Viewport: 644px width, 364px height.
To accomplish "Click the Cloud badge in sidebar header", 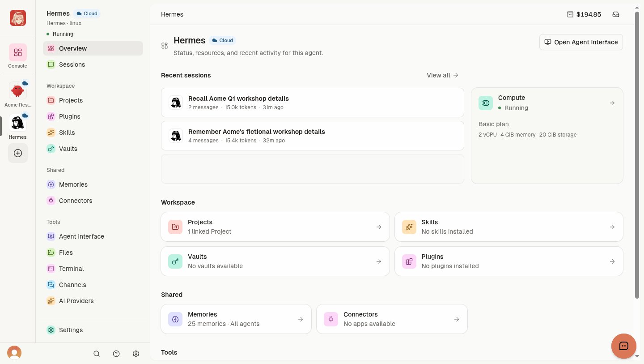I will pos(87,13).
